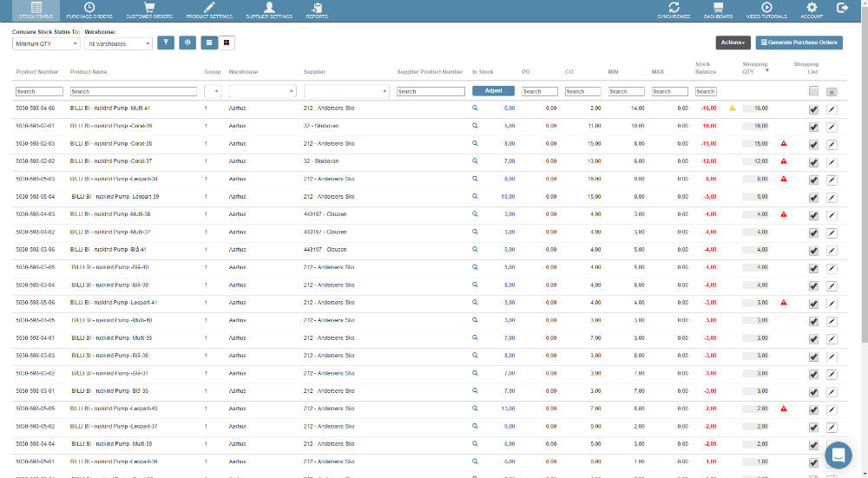Click Generate Purchase Orders button
Screen dimensions: 868x478
click(x=799, y=43)
